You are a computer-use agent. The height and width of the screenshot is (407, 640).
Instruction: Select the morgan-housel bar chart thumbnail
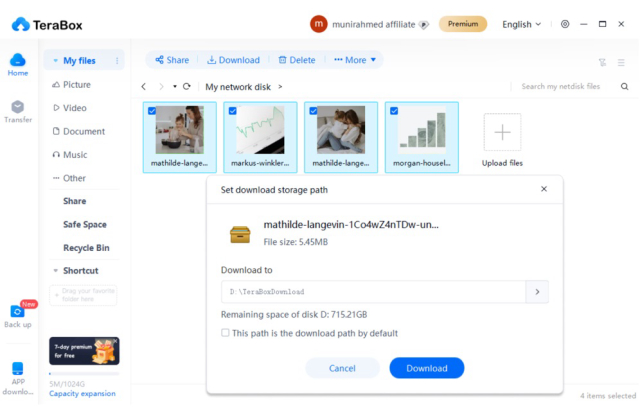coord(422,130)
